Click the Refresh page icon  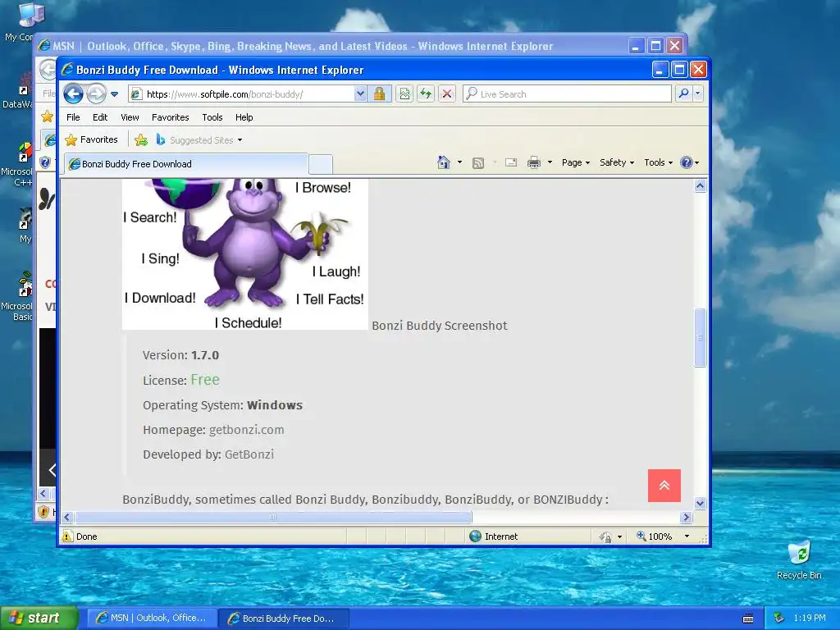click(426, 94)
